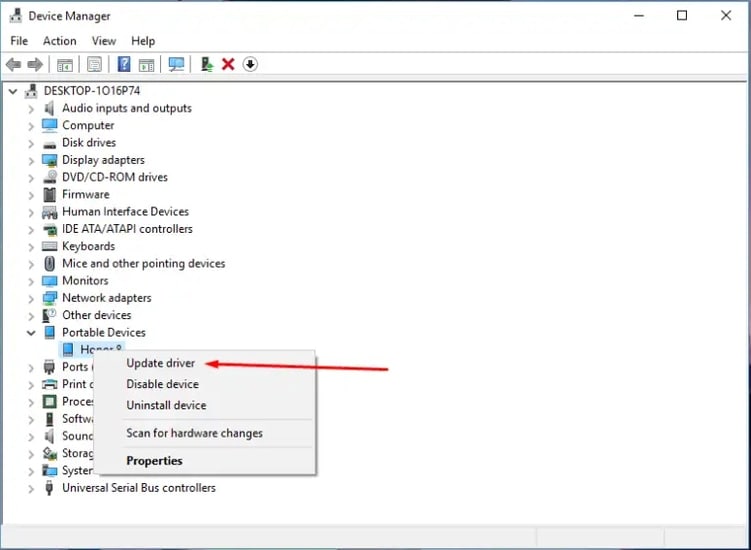Click the DVD/CD-ROM drives disc icon

(x=50, y=177)
